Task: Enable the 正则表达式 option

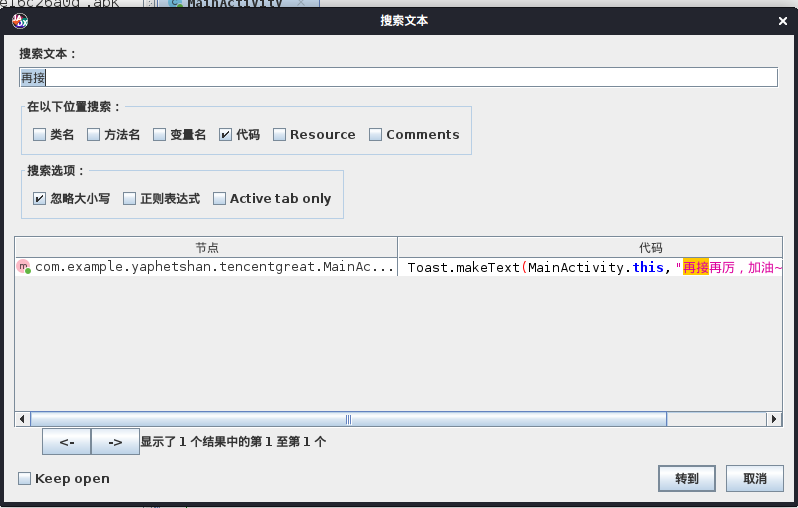Action: (x=129, y=199)
